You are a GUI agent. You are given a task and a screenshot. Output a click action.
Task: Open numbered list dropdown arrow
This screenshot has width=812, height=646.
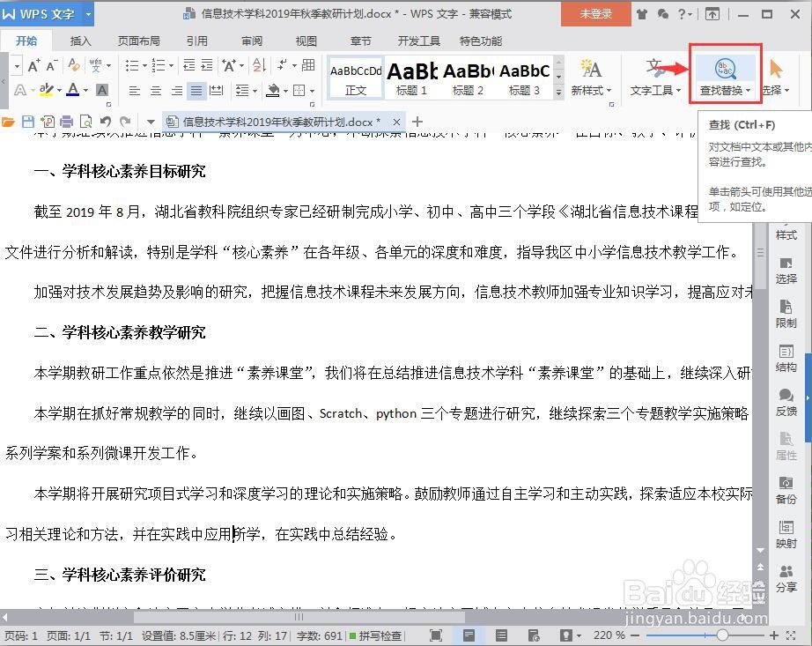[171, 66]
